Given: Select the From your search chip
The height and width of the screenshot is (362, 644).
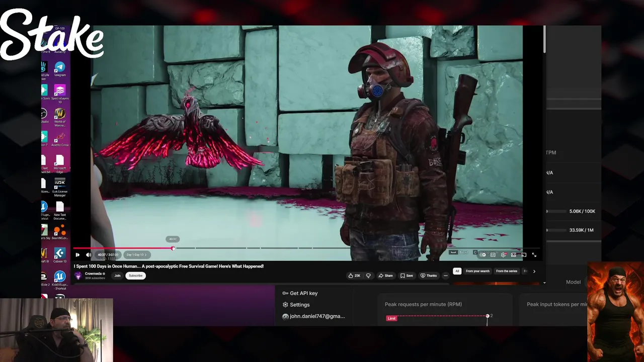Looking at the screenshot, I should click(x=477, y=271).
